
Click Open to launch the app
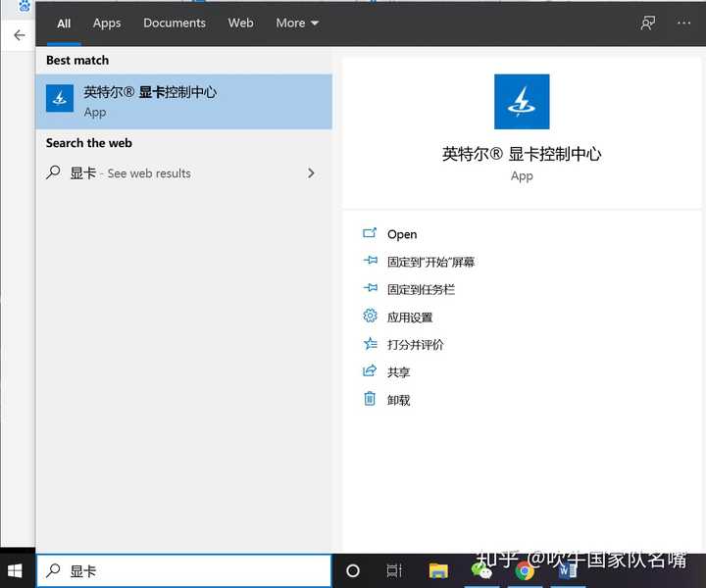tap(402, 234)
